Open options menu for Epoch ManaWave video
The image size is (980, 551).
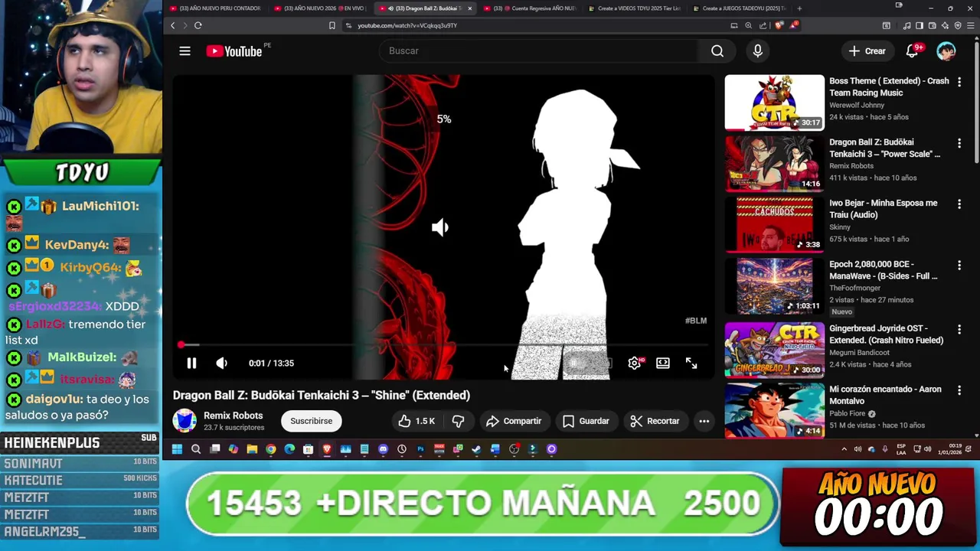(x=959, y=266)
